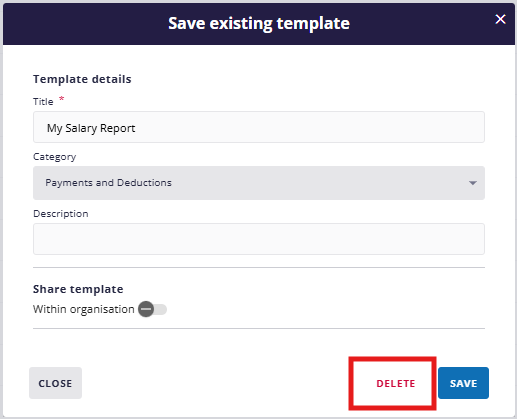Click the gray CLOSE button

point(55,383)
